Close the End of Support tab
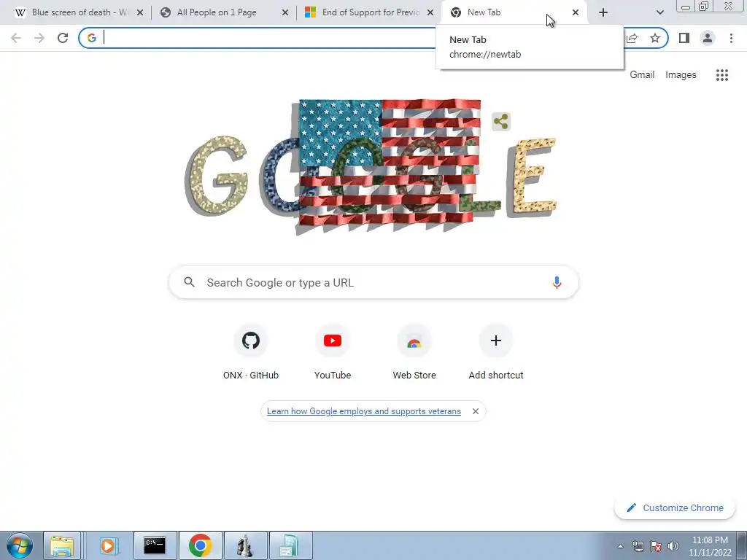 click(430, 12)
